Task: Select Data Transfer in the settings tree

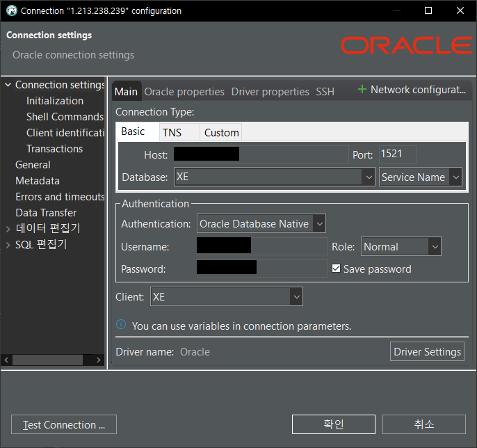Action: point(46,213)
